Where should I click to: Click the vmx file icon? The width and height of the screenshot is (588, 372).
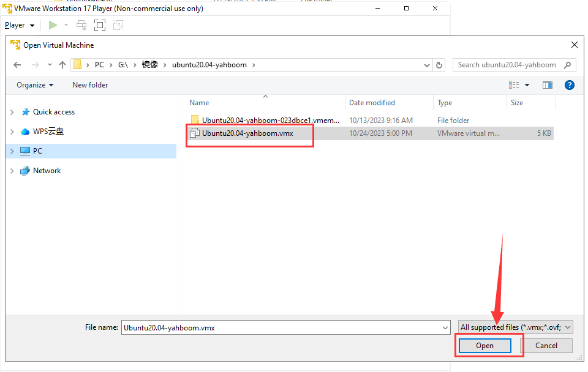click(x=195, y=133)
